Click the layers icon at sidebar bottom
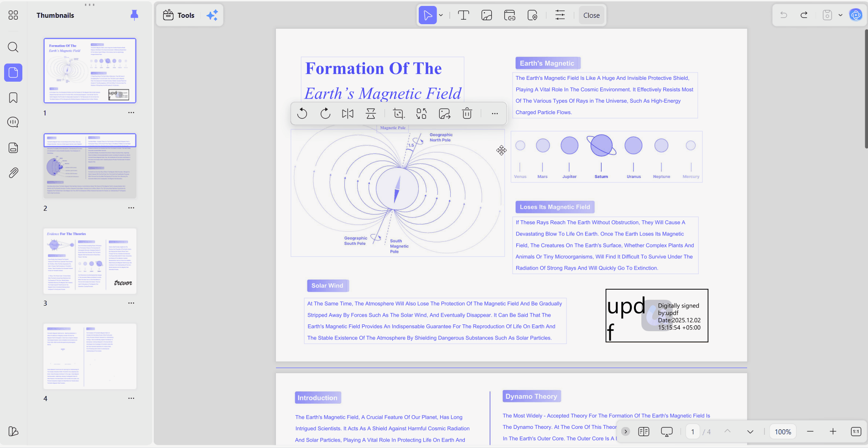This screenshot has width=868, height=448. pyautogui.click(x=13, y=431)
